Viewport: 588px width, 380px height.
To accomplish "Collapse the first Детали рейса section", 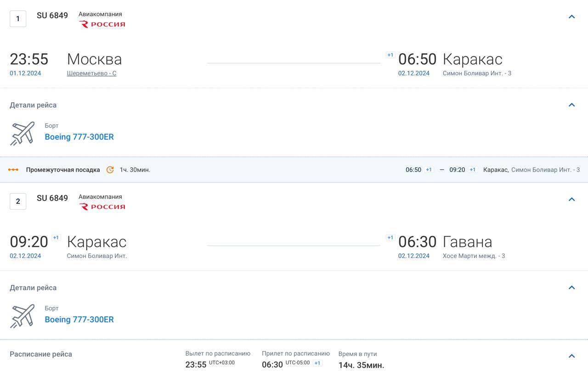I will point(571,105).
